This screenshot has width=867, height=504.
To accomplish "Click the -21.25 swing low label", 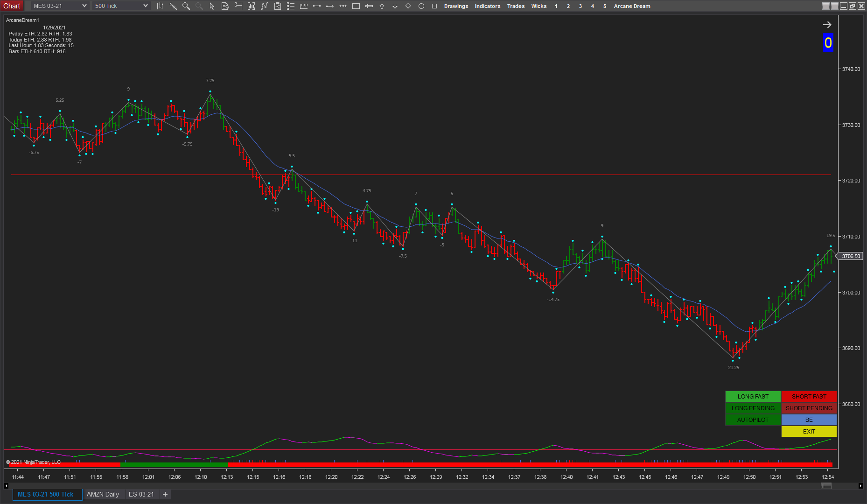I will [733, 368].
